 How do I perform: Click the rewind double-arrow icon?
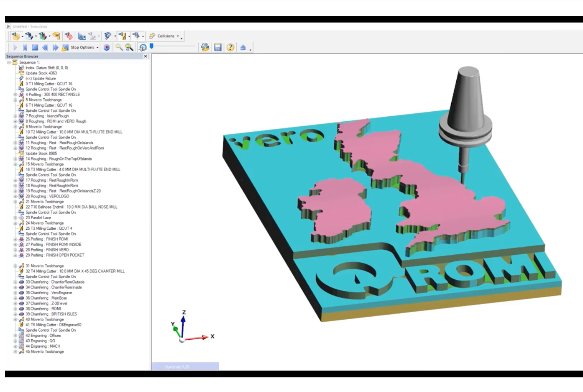coord(45,48)
